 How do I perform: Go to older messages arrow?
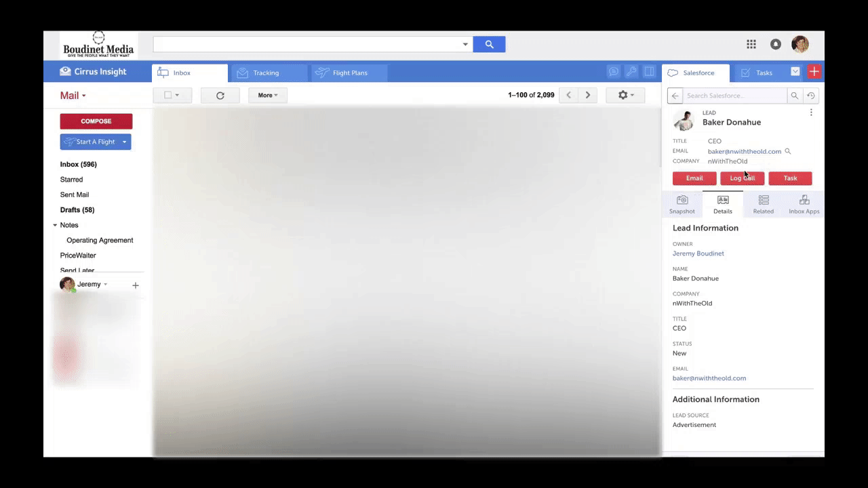click(588, 96)
